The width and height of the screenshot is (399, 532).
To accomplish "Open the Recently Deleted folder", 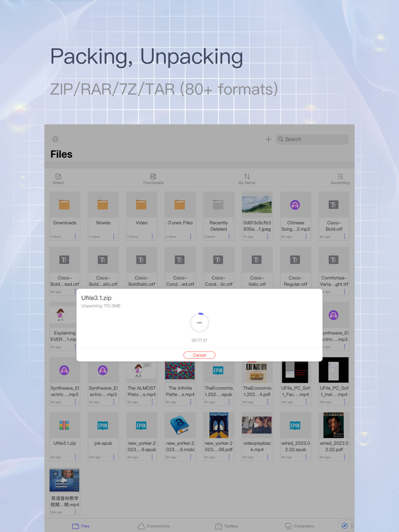I will pyautogui.click(x=218, y=216).
